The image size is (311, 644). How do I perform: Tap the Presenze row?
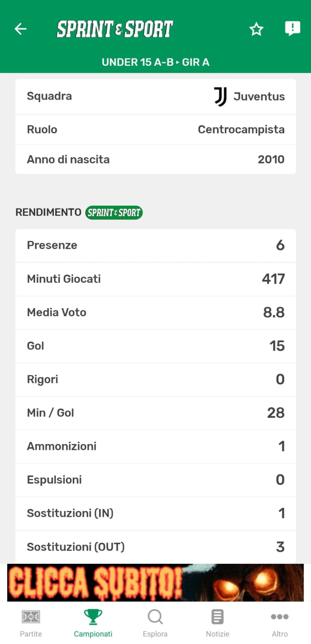point(155,245)
